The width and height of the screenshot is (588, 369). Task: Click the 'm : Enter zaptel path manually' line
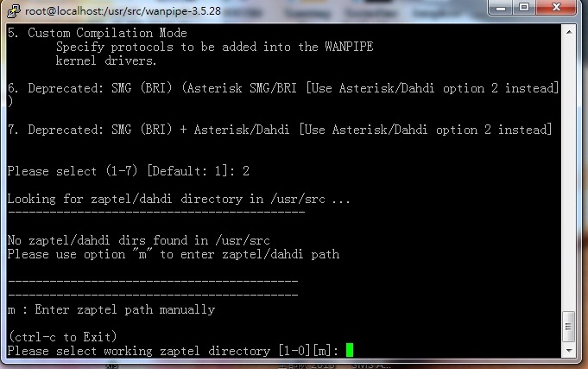pyautogui.click(x=111, y=309)
